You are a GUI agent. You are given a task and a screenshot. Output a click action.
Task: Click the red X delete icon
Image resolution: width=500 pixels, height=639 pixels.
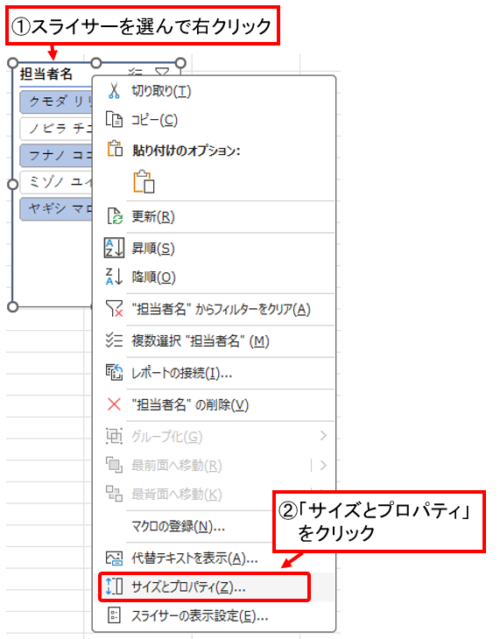114,405
